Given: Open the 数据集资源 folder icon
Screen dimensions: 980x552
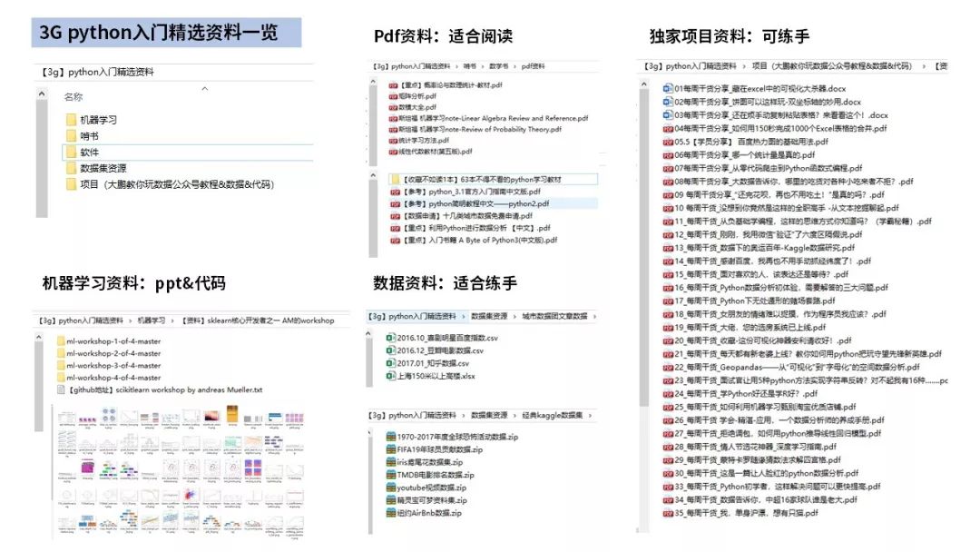Looking at the screenshot, I should (x=72, y=168).
